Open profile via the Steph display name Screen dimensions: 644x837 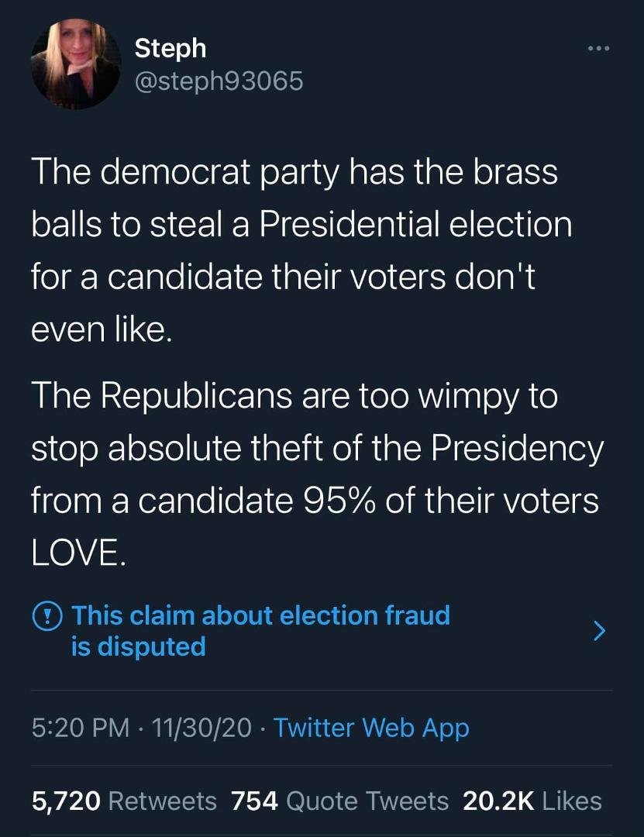(x=170, y=48)
